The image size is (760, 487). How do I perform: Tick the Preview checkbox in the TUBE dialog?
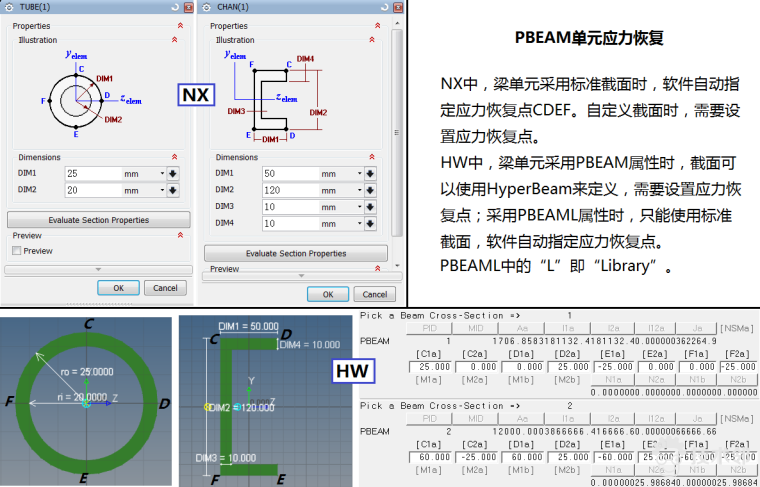[17, 251]
